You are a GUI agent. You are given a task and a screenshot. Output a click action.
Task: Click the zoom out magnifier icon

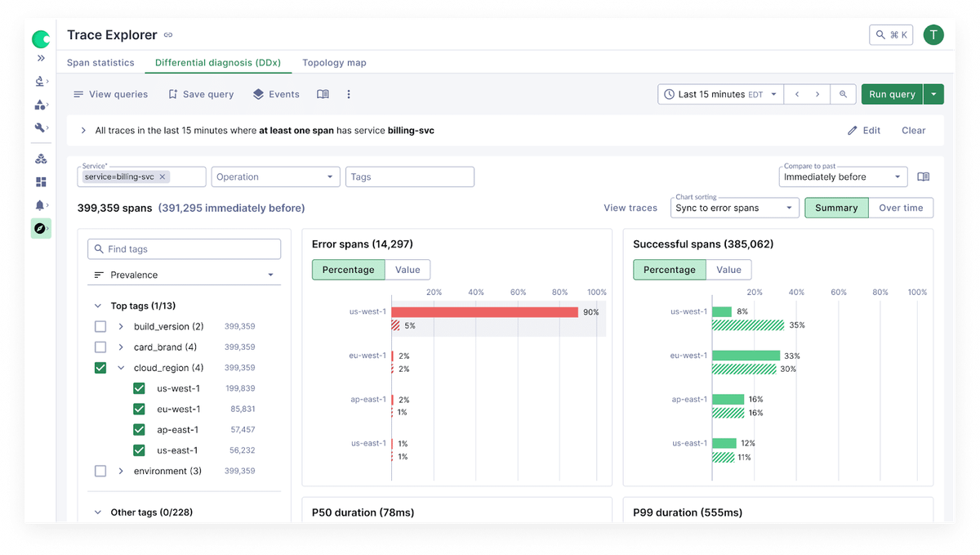click(843, 95)
